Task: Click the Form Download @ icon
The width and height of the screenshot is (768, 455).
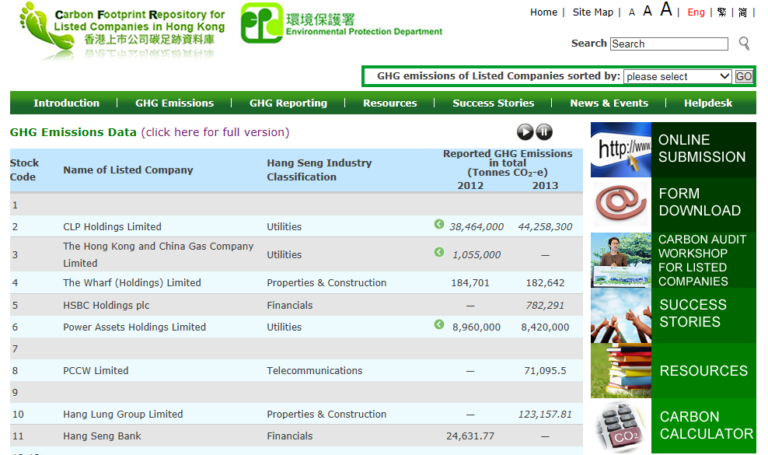Action: point(621,204)
